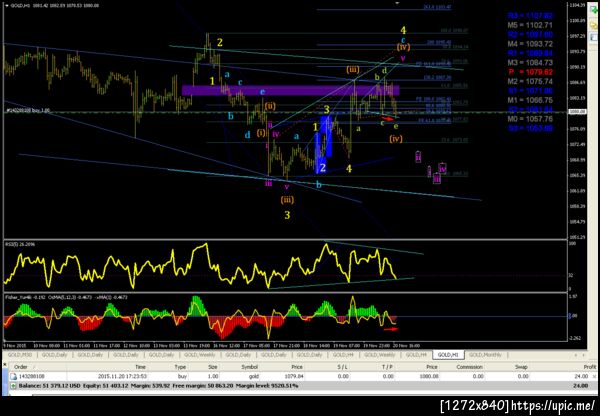The width and height of the screenshot is (600, 416).
Task: Click the RSI(5) indicator label
Action: pos(20,244)
